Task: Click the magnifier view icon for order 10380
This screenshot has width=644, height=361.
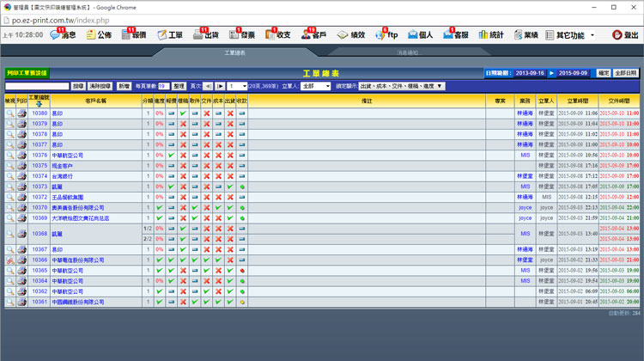Action: click(9, 113)
